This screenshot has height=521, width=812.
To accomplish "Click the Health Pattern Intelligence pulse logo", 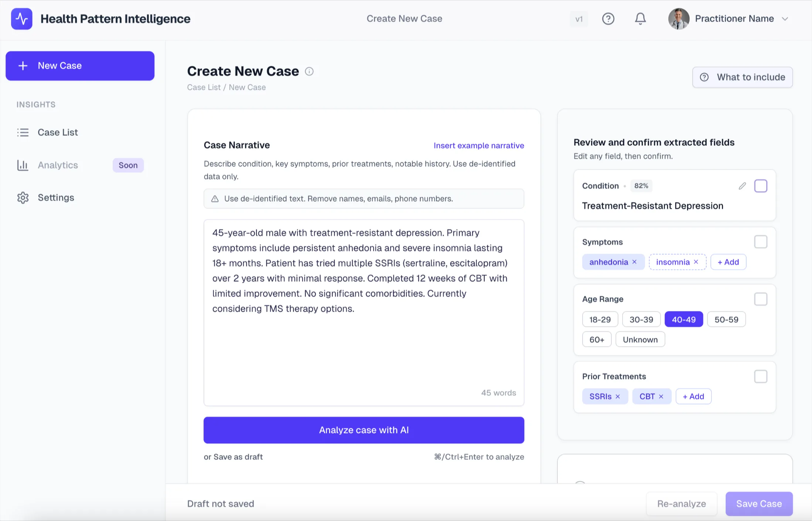I will click(22, 19).
